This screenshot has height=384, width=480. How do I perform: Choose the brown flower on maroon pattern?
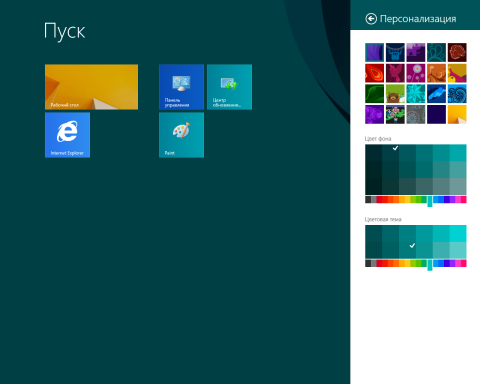(x=457, y=52)
